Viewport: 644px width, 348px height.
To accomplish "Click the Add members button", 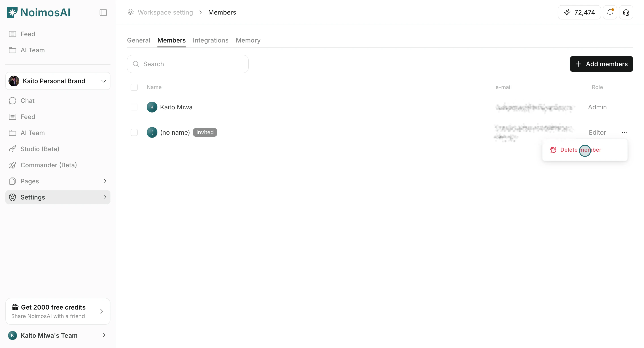I will [x=601, y=64].
